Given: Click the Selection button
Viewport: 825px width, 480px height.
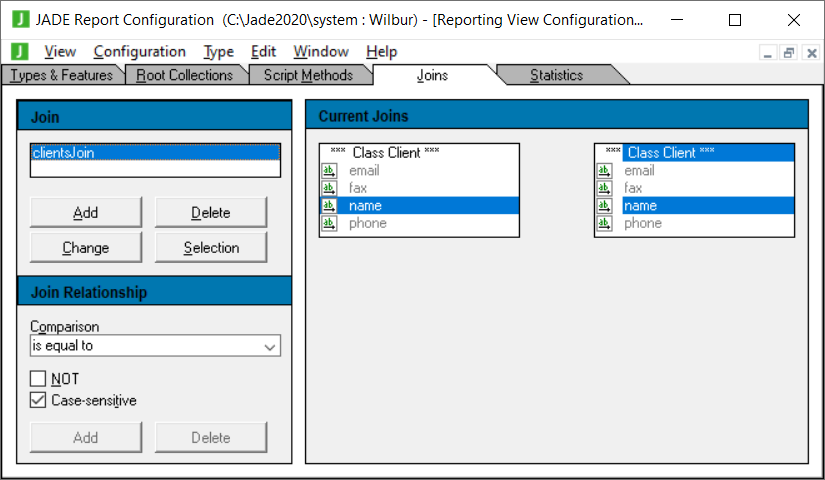Looking at the screenshot, I should click(x=210, y=247).
